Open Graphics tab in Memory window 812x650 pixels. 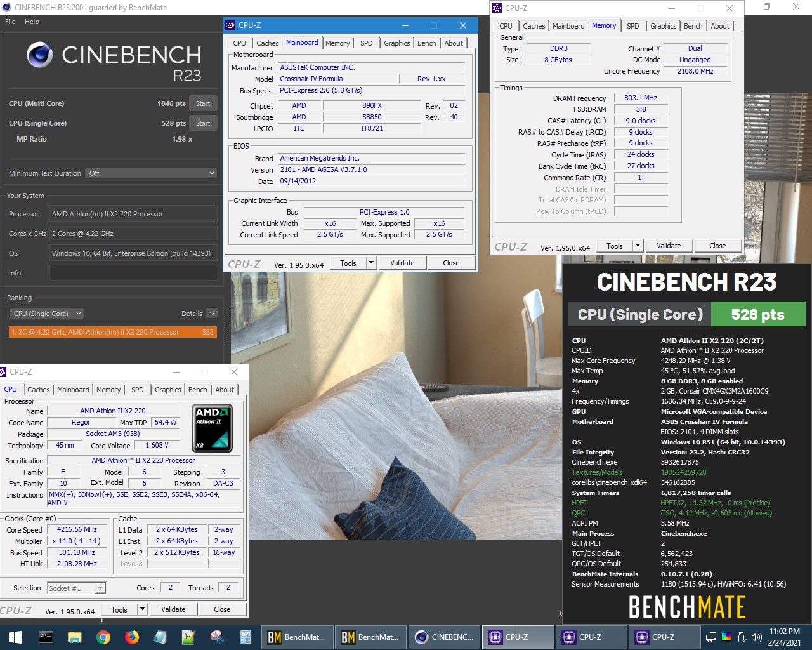(x=663, y=26)
